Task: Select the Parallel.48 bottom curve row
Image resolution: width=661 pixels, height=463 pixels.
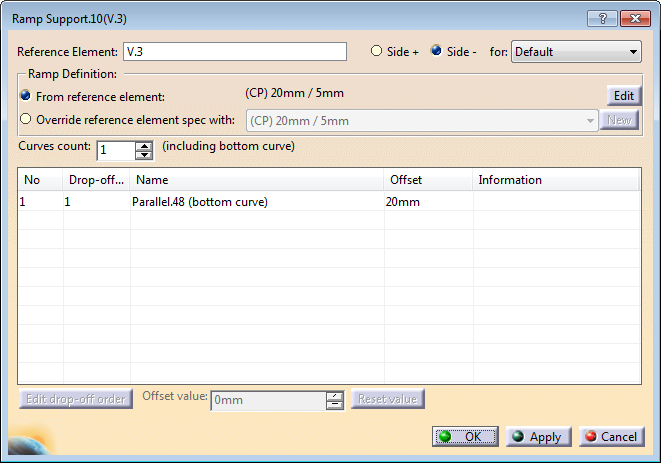Action: 200,202
